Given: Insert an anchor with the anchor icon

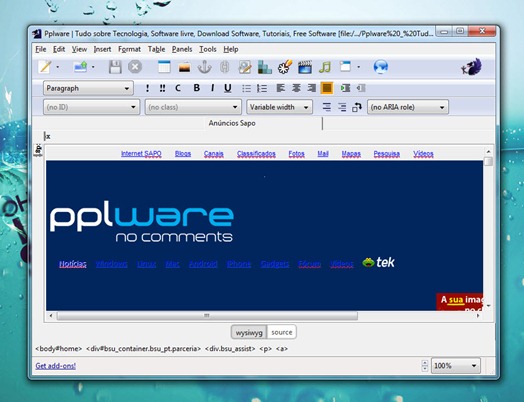Looking at the screenshot, I should [204, 67].
